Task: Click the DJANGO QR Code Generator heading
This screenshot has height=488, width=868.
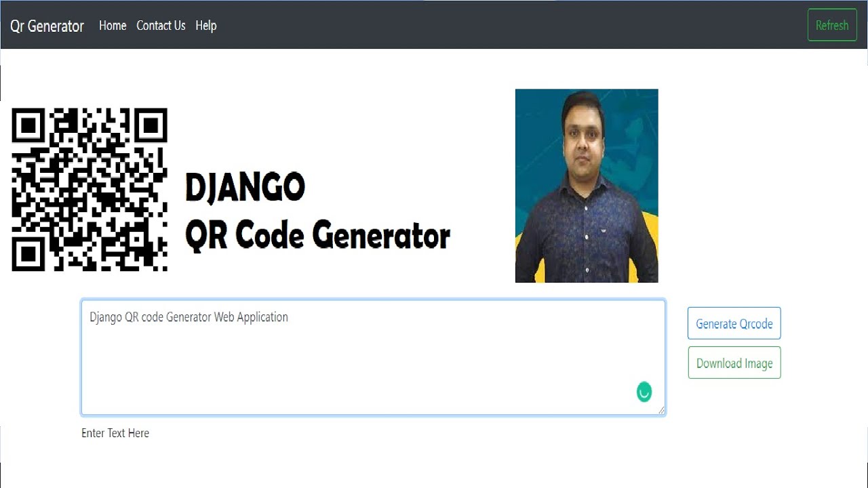Action: [317, 212]
